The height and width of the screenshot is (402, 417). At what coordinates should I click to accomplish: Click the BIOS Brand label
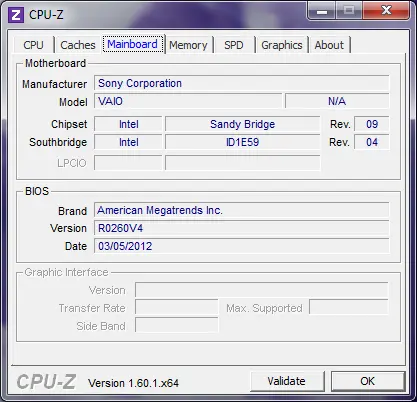(x=72, y=211)
